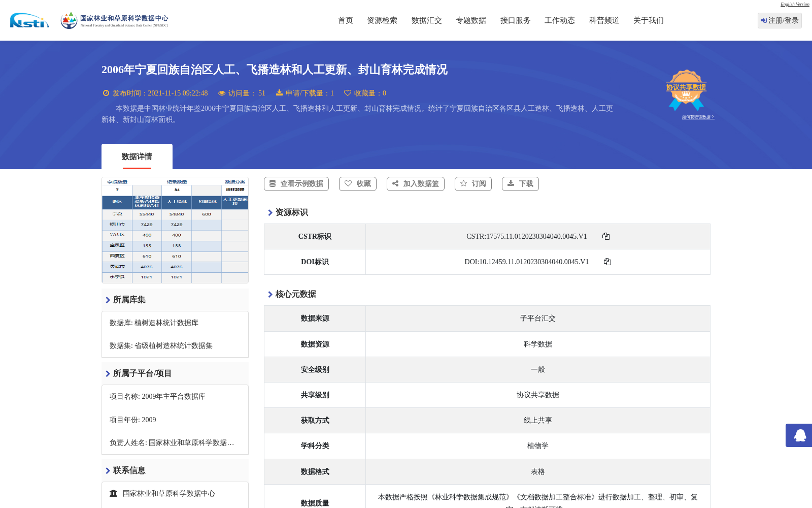The height and width of the screenshot is (508, 812).
Task: Select the 数据详情 tab
Action: click(x=137, y=156)
